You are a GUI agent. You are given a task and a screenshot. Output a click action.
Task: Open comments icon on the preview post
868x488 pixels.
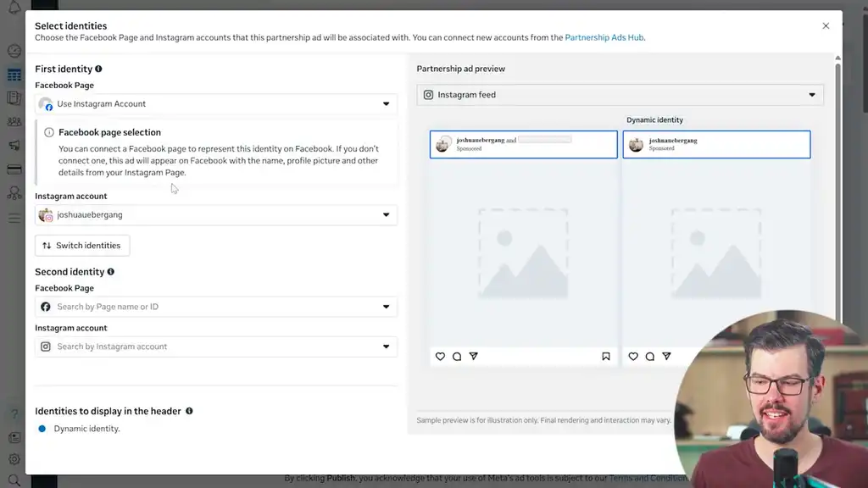(x=457, y=357)
